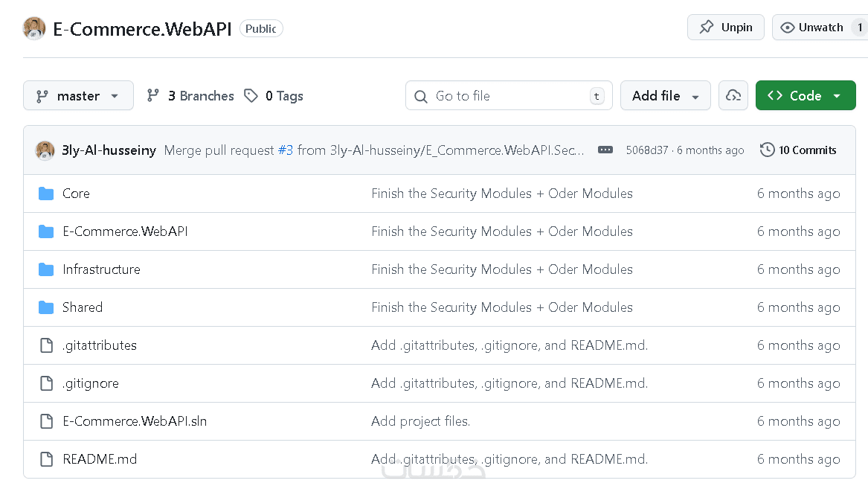Viewport: 868px width, 489px height.
Task: Expand the commit message ellipsis icon
Action: point(605,150)
